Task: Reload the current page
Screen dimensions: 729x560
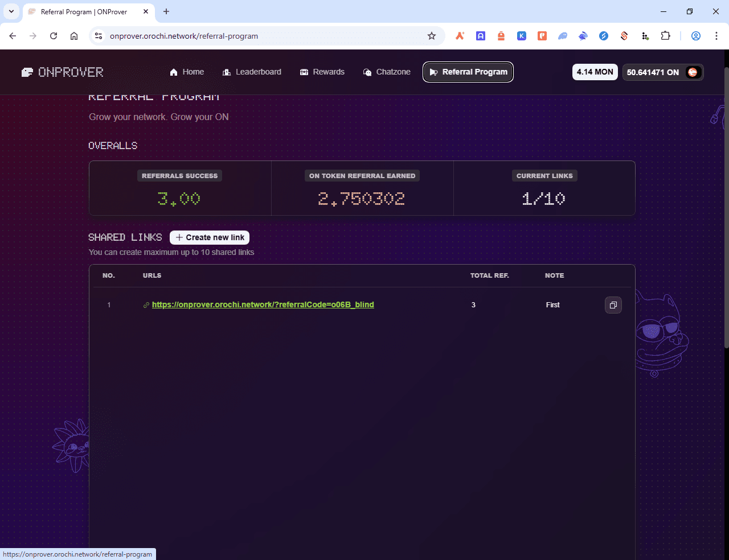Action: 54,36
